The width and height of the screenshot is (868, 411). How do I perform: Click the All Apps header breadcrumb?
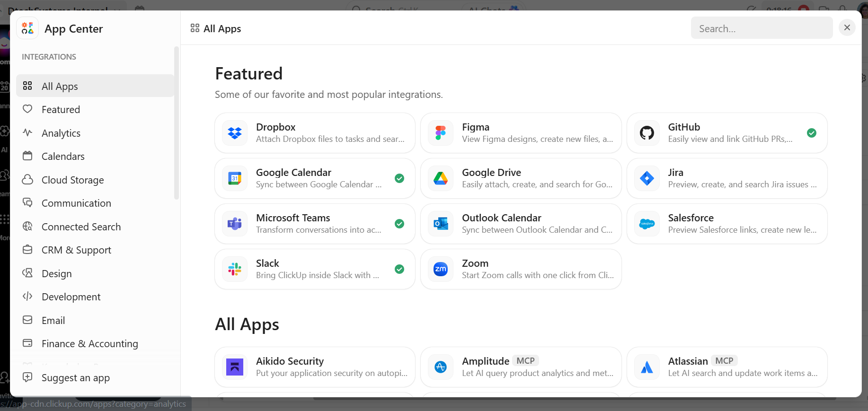coord(216,28)
